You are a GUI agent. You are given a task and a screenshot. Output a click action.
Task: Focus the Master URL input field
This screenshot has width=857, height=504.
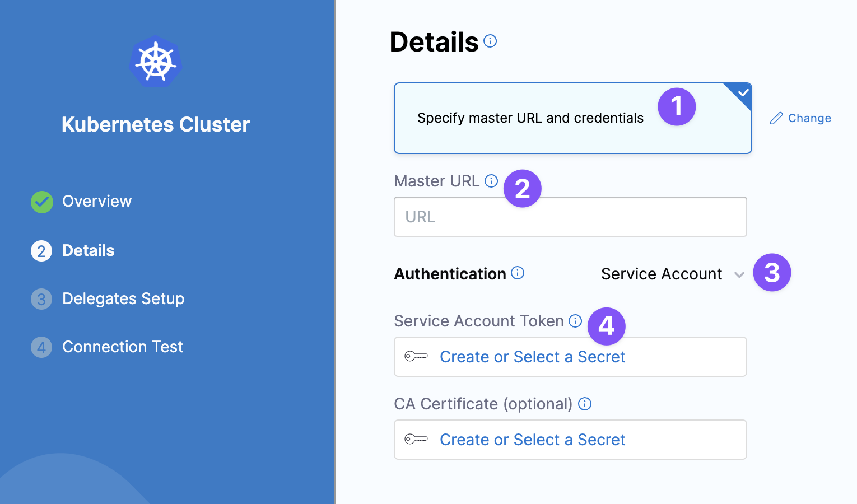[570, 217]
